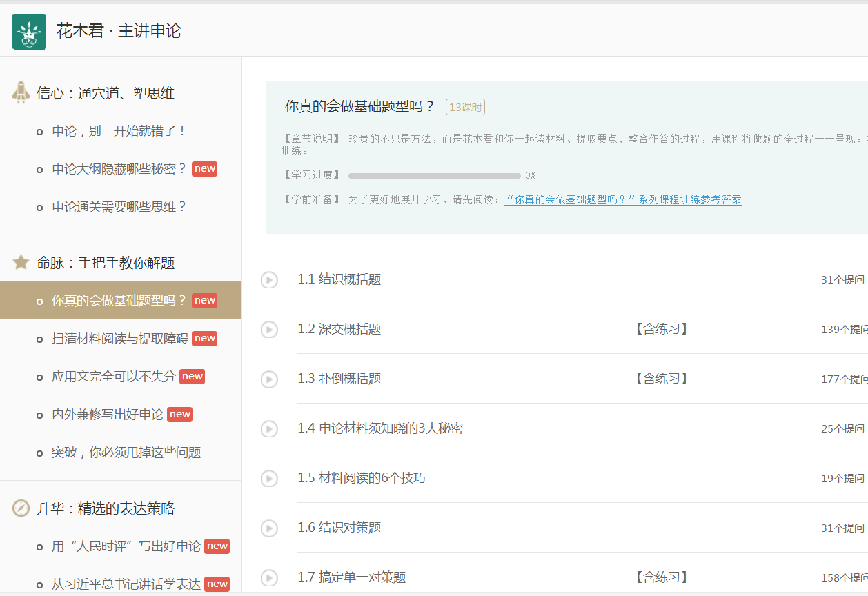Click the 花木君 · 主讲申论 title
This screenshot has height=596, width=868.
(119, 31)
